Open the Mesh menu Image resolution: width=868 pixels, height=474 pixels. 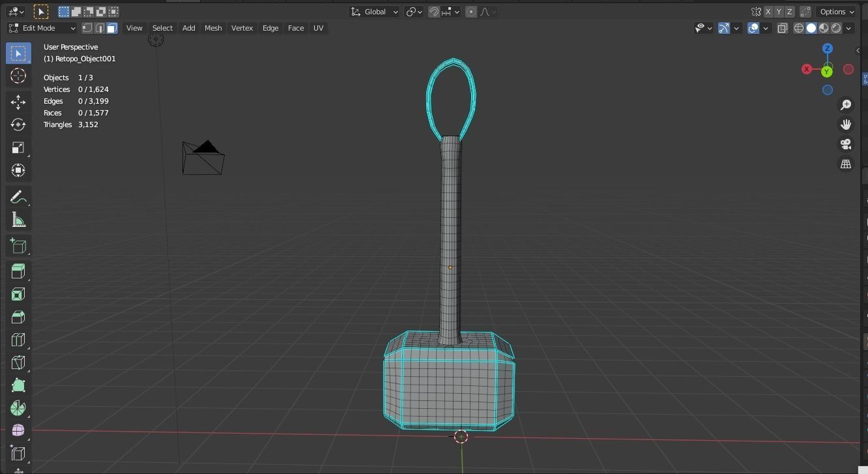click(x=213, y=28)
